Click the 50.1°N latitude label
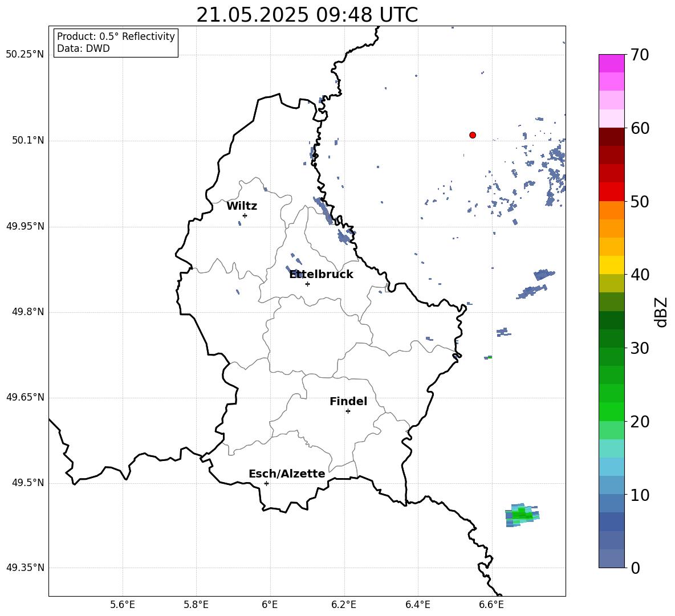 pos(27,141)
